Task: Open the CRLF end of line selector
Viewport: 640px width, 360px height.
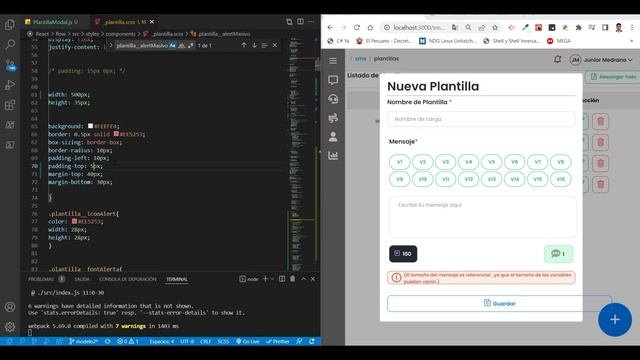Action: point(205,341)
